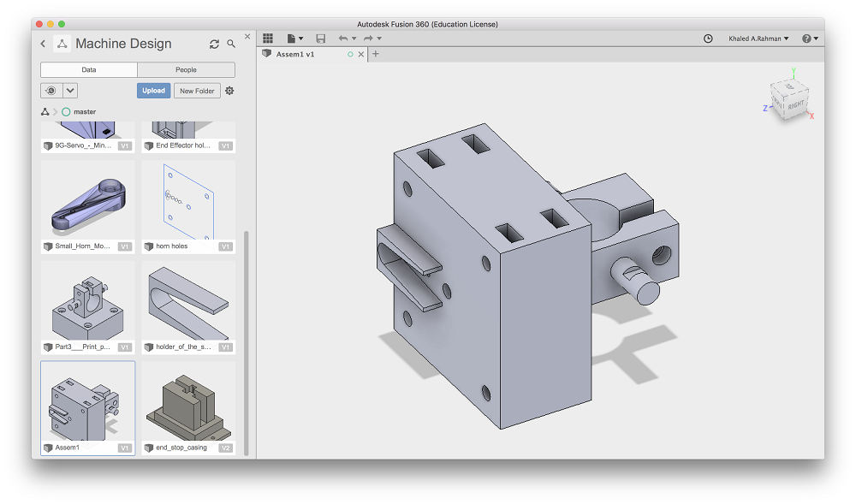
Task: Click the V2 version badge on end_stop_casing
Action: [225, 448]
